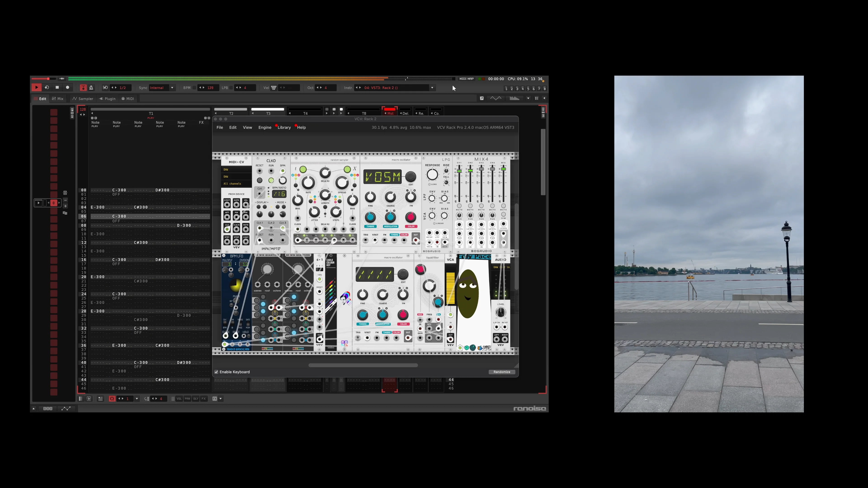Open the quantize amount dropdown arrow
868x488 pixels.
click(137, 399)
